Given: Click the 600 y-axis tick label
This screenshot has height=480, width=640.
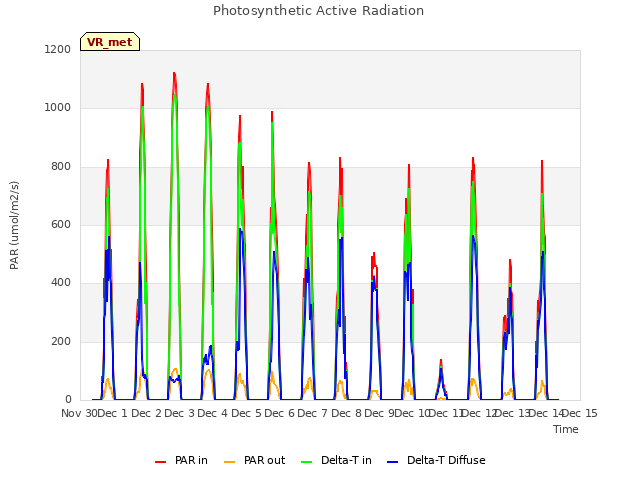Looking at the screenshot, I should pyautogui.click(x=61, y=224).
